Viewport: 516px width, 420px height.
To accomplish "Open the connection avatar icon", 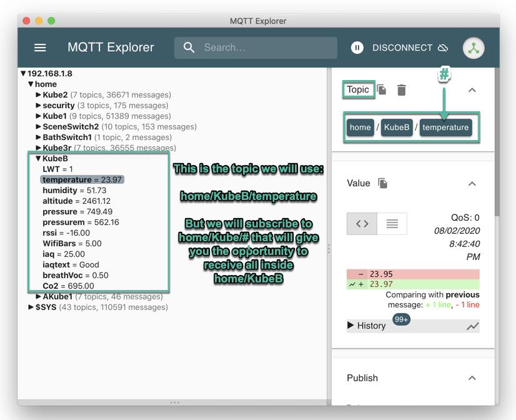I will (x=474, y=48).
